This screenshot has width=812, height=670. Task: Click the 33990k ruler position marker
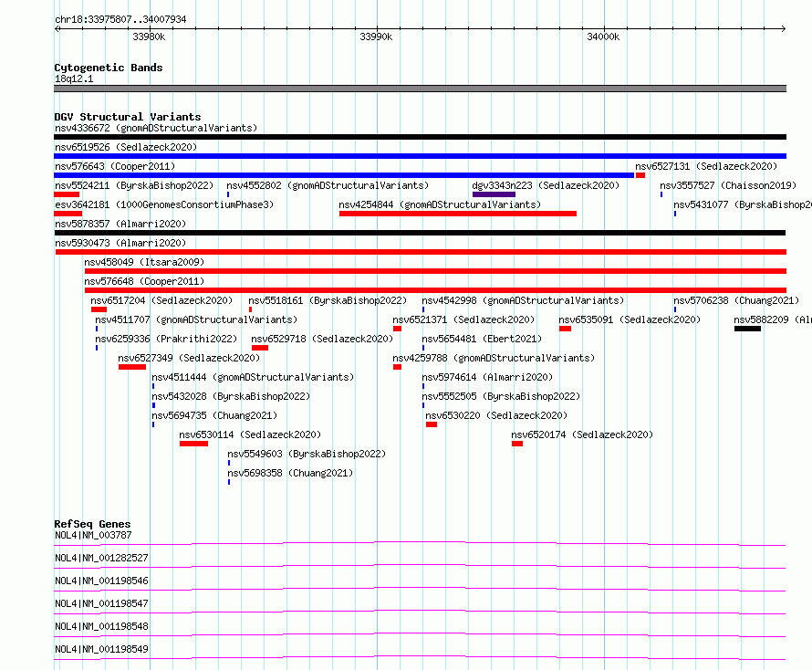[x=376, y=37]
